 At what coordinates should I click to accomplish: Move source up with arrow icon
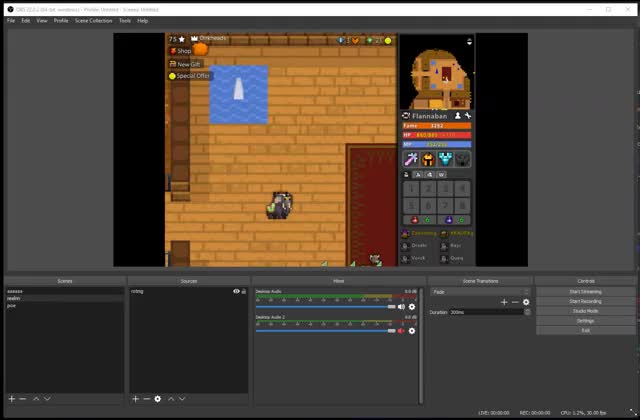click(171, 399)
